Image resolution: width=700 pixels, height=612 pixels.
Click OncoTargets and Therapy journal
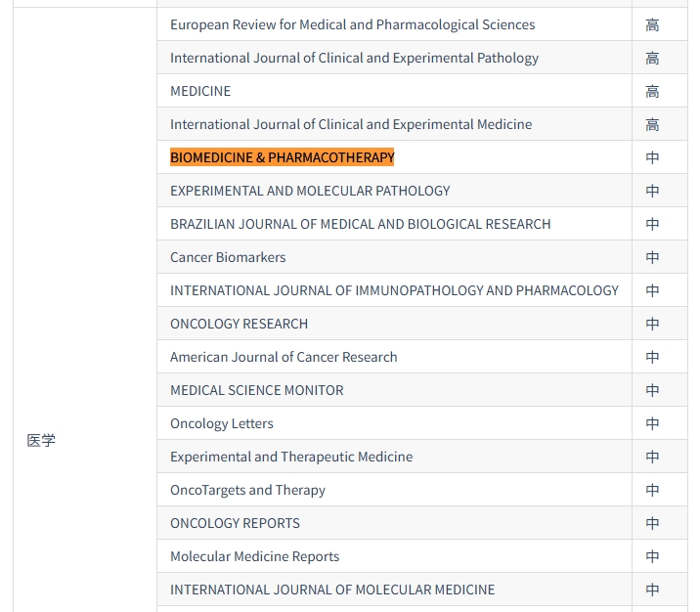tap(247, 490)
